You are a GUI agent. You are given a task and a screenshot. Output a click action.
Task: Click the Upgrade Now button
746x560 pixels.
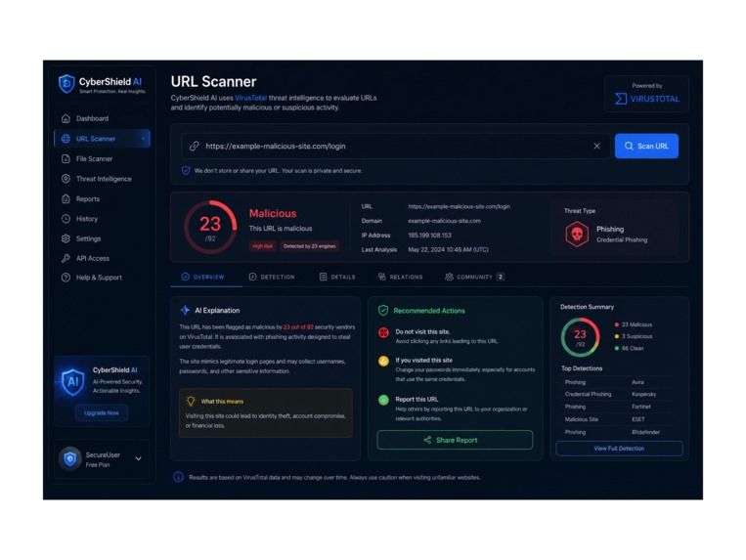pyautogui.click(x=102, y=412)
